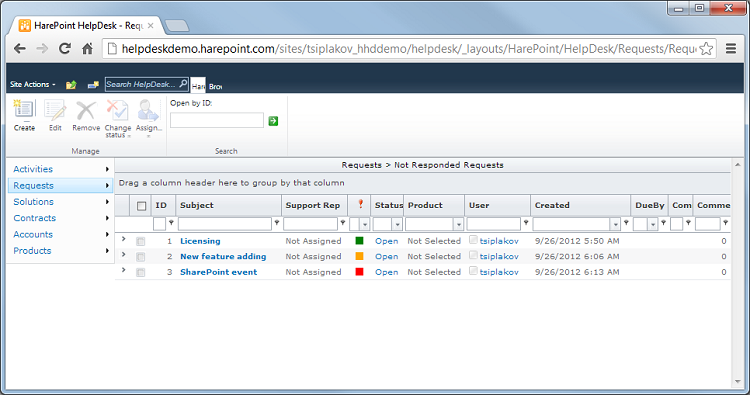750x395 pixels.
Task: Click the filter icon next to Subject filter
Action: click(x=276, y=223)
